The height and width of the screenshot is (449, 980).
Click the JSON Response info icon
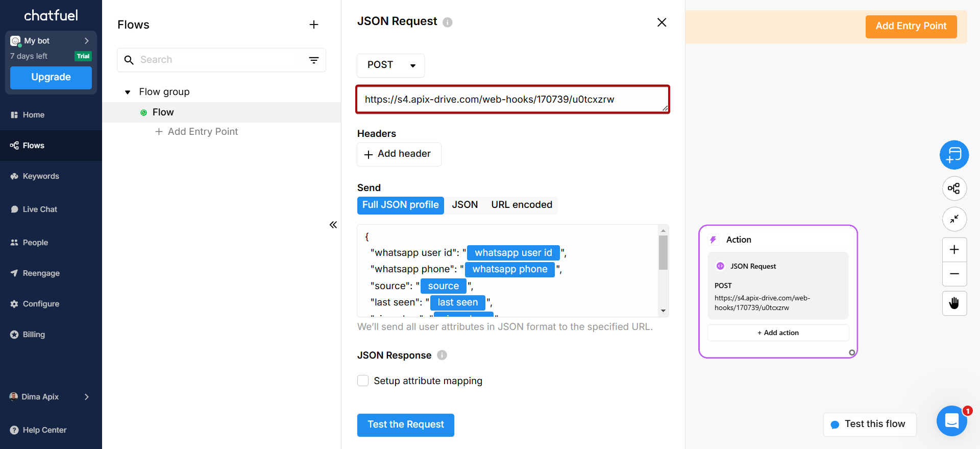442,355
